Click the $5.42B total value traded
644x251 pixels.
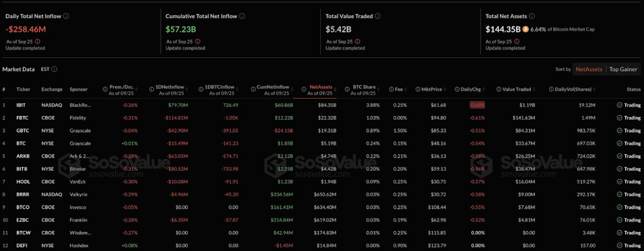[339, 29]
